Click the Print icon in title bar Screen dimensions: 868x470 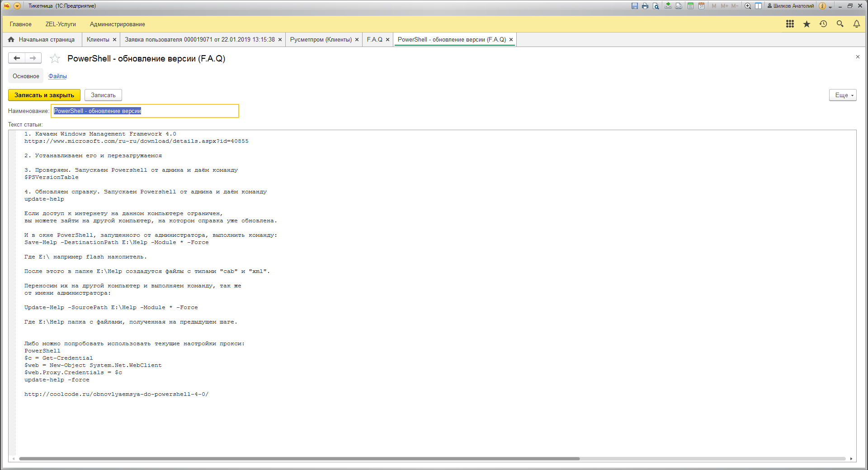pyautogui.click(x=645, y=6)
